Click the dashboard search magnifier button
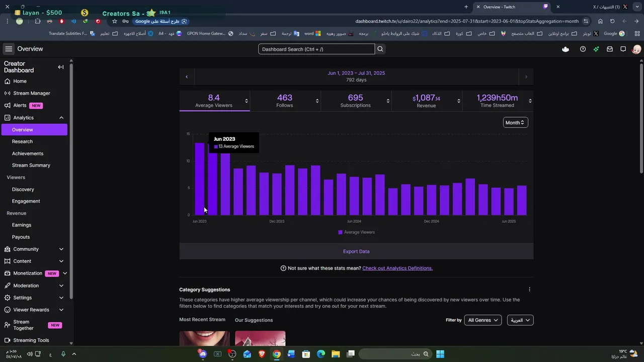The height and width of the screenshot is (362, 644). click(x=380, y=49)
